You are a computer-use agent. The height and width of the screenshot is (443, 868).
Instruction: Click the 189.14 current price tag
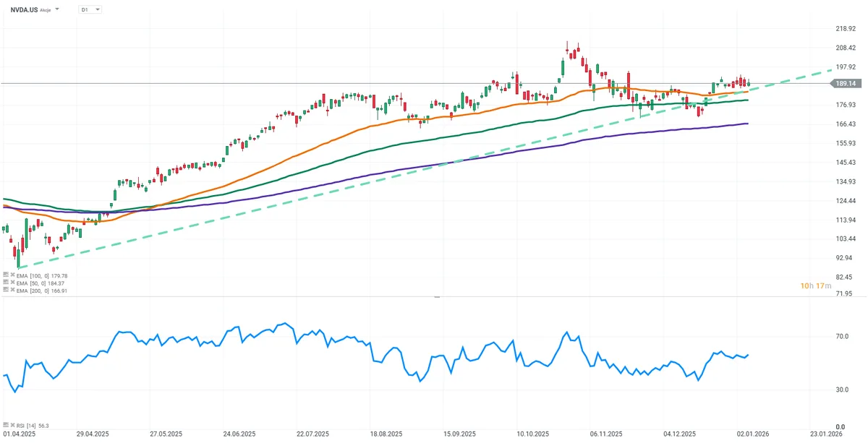pos(841,84)
